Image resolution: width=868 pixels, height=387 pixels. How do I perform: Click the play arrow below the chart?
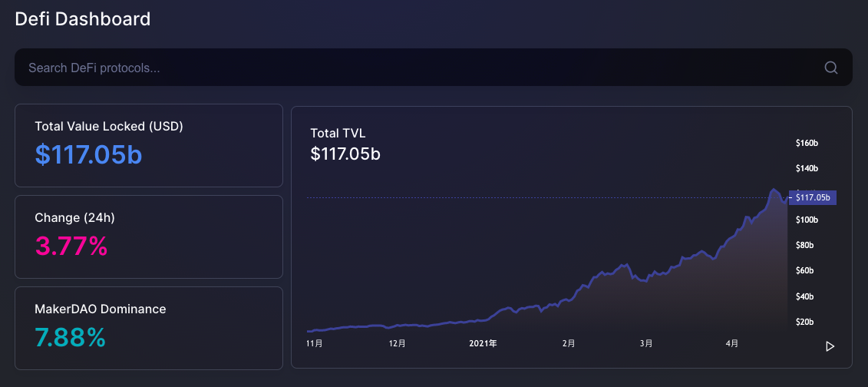click(830, 346)
